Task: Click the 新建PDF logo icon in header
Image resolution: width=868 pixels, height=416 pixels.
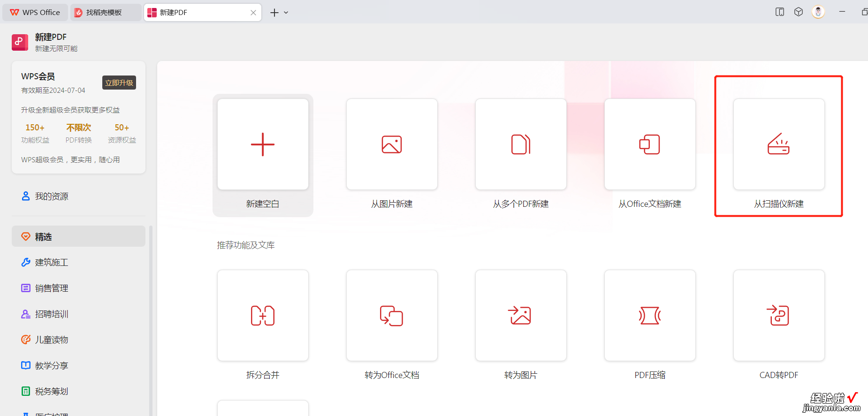Action: click(x=20, y=42)
